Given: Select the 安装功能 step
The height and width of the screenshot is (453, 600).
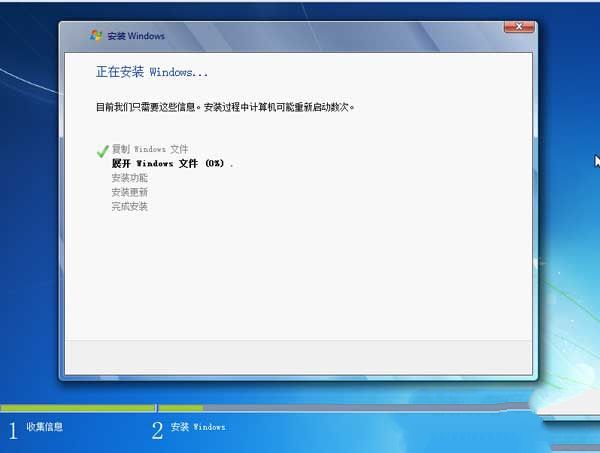Looking at the screenshot, I should click(129, 177).
